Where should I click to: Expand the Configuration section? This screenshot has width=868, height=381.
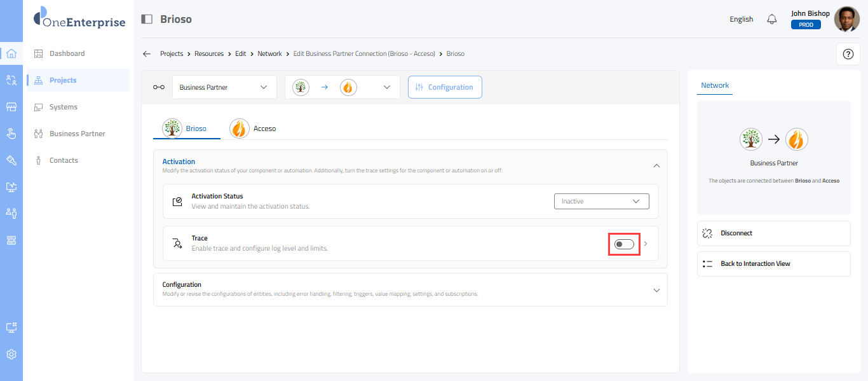click(656, 290)
